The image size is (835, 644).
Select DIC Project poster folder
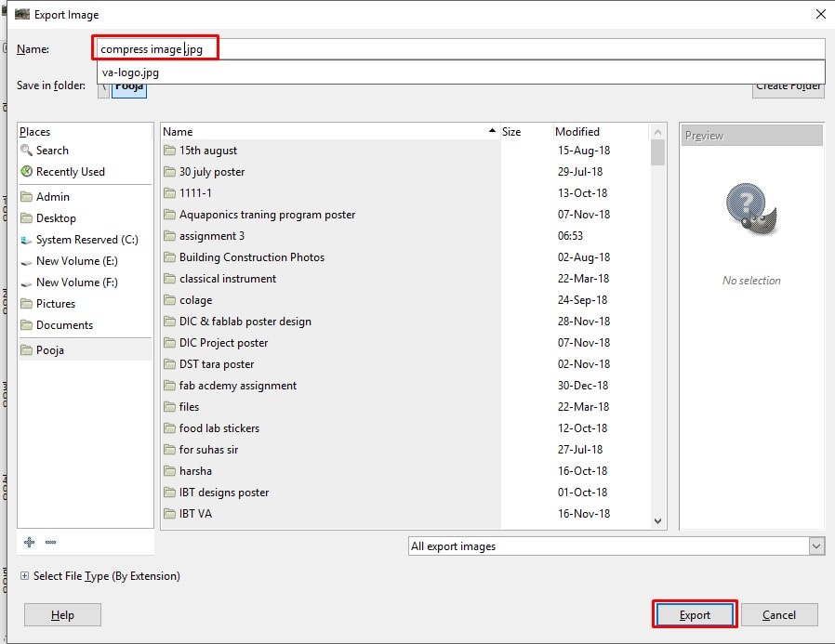(223, 343)
